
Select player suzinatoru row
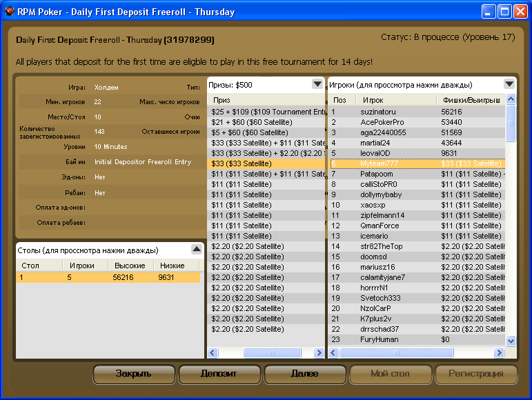pos(417,112)
